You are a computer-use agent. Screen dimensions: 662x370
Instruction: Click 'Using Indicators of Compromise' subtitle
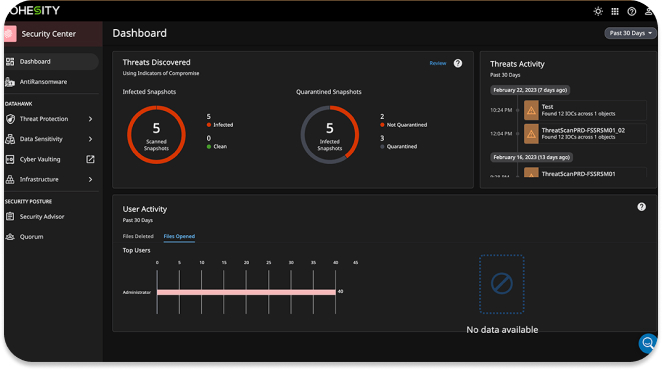(161, 73)
